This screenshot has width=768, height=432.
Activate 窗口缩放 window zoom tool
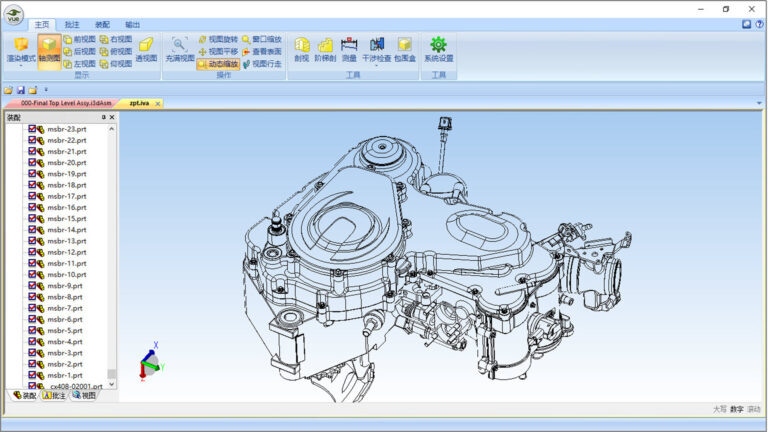[262, 39]
